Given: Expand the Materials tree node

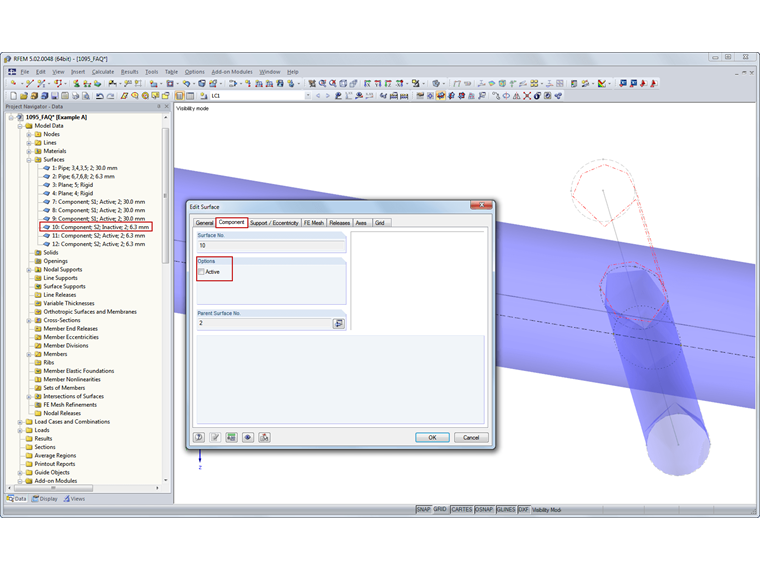Looking at the screenshot, I should point(29,151).
